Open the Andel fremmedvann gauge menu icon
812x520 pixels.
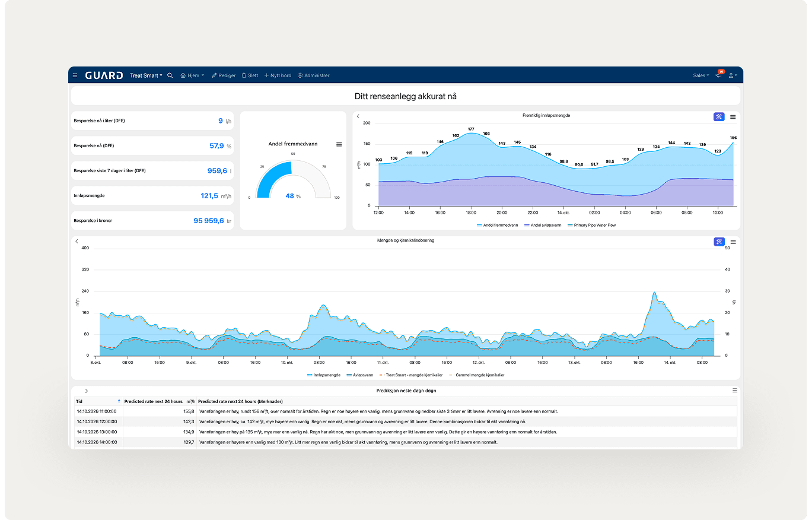[x=339, y=144]
